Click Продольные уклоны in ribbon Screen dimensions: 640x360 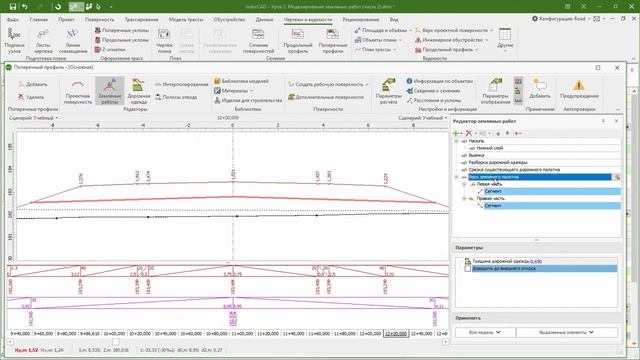click(122, 40)
